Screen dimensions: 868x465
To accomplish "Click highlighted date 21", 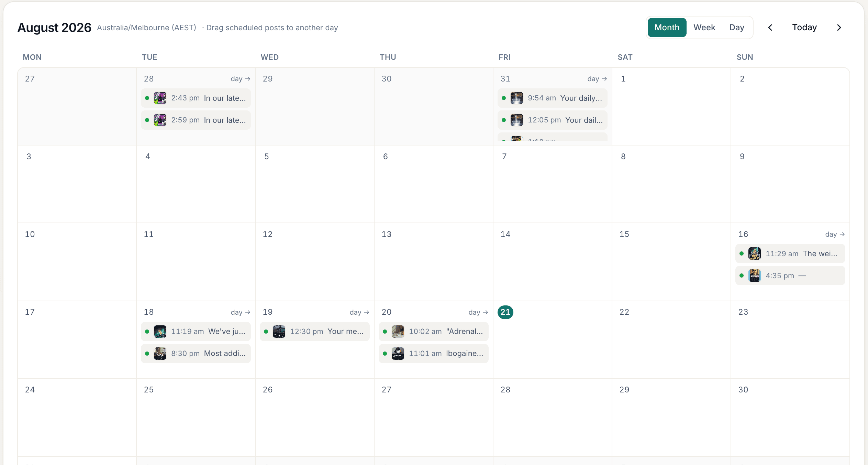I will [x=505, y=312].
